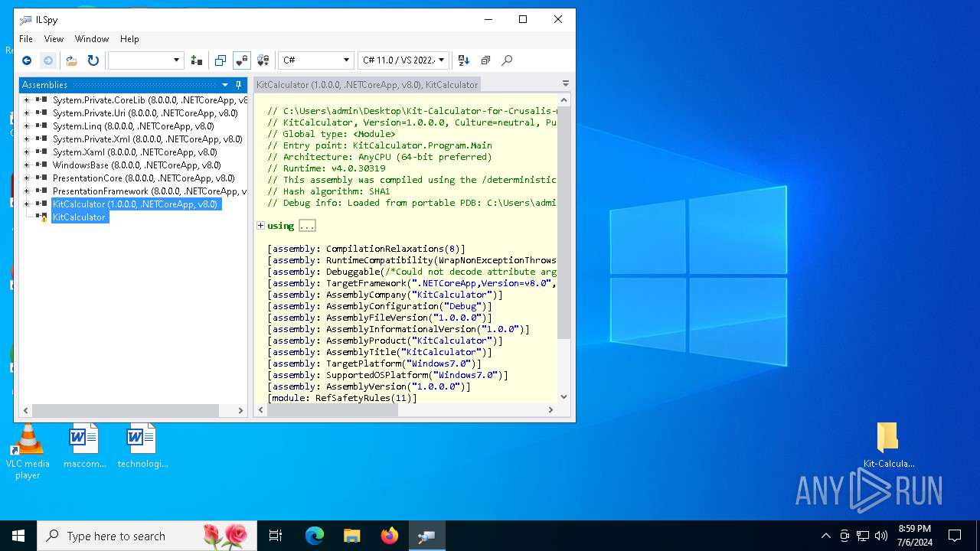Click the using ... collapsed box
Screen dimensions: 980x551
(x=307, y=226)
